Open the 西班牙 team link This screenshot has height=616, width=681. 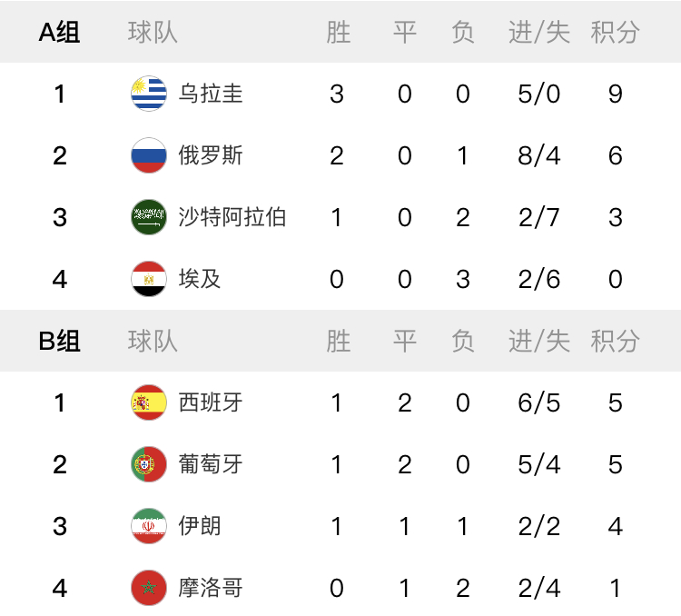[211, 402]
